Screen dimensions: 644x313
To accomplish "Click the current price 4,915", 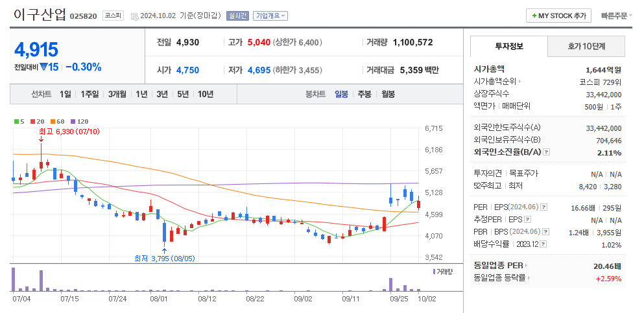I will 36,50.
